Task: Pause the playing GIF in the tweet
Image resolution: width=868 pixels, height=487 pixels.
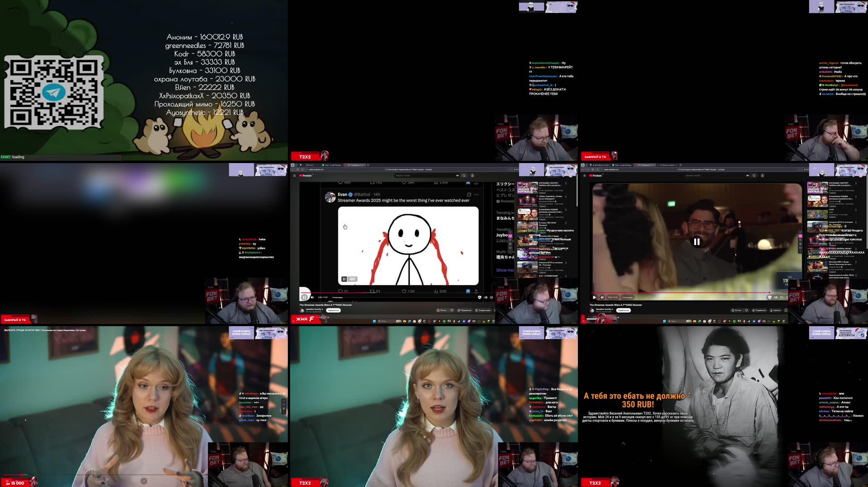Action: [344, 279]
